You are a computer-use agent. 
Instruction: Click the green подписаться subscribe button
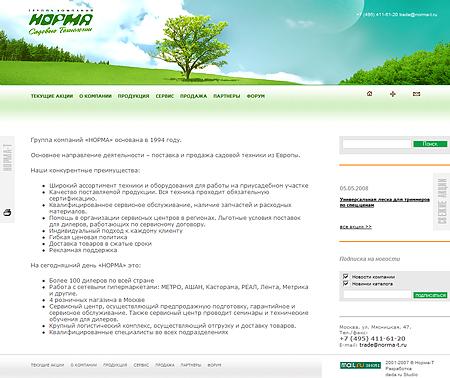[x=430, y=295]
